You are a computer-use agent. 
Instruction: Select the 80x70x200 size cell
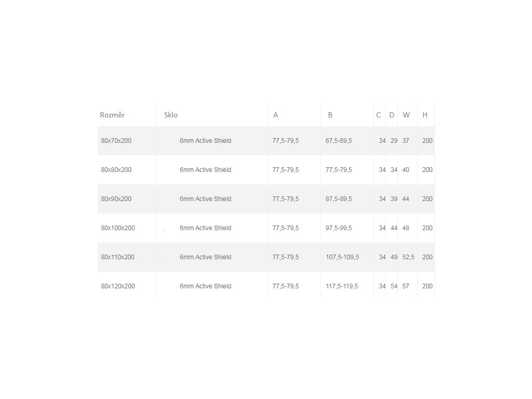(116, 141)
